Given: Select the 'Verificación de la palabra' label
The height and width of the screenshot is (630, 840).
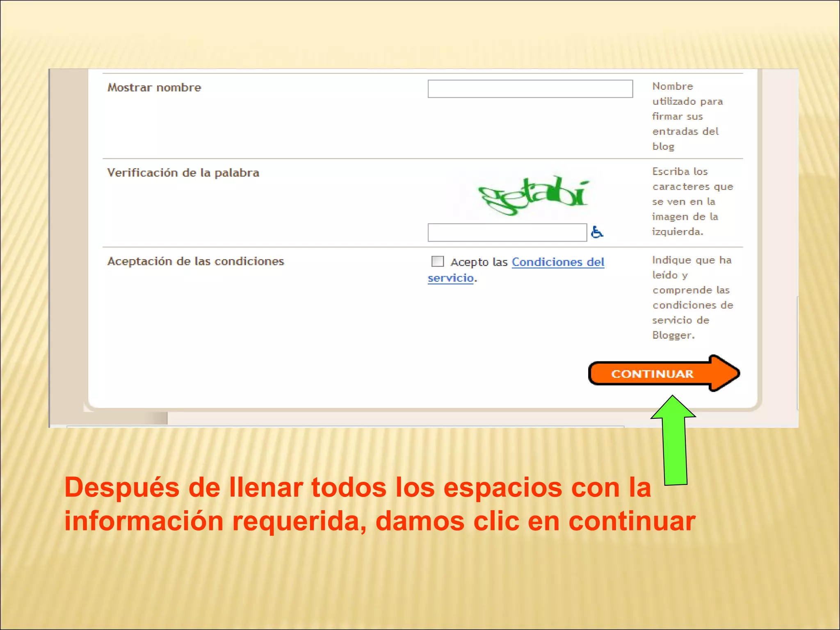Looking at the screenshot, I should (x=183, y=173).
